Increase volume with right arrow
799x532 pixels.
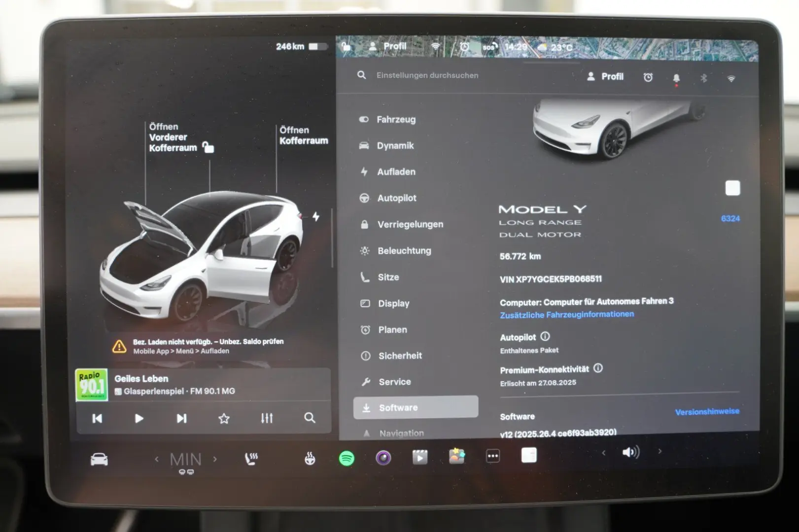660,451
